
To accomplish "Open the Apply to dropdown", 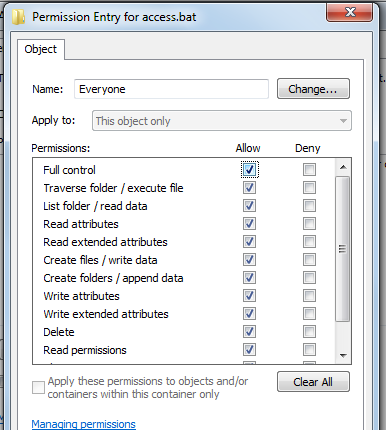I will (222, 121).
